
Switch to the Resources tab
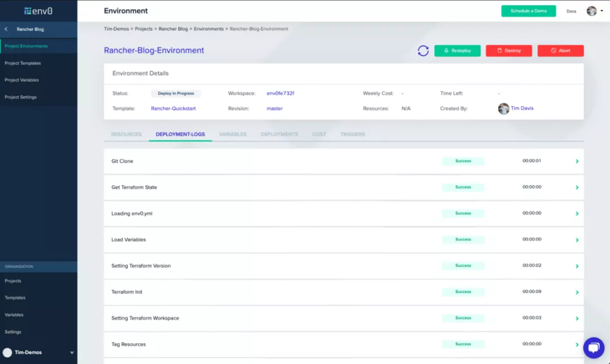tap(127, 134)
